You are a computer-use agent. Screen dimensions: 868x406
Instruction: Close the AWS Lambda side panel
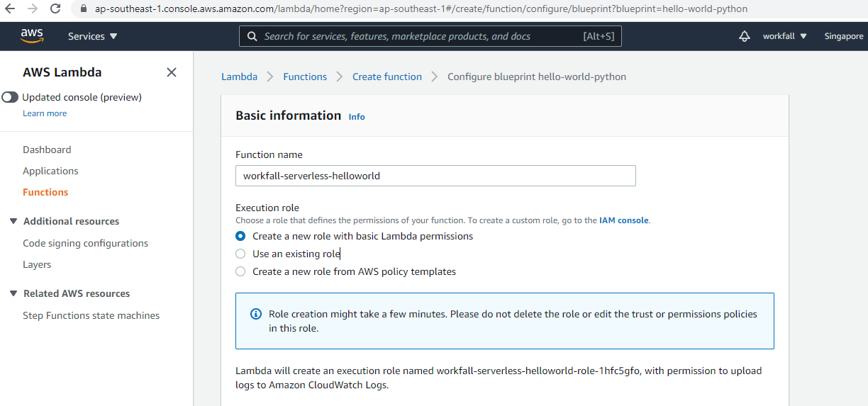coord(172,72)
